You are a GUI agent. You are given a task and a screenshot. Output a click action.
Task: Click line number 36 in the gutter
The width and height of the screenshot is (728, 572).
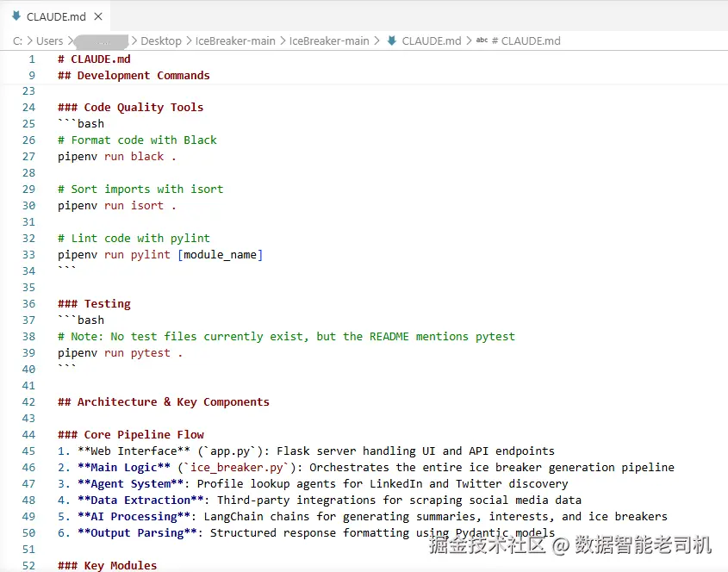28,303
